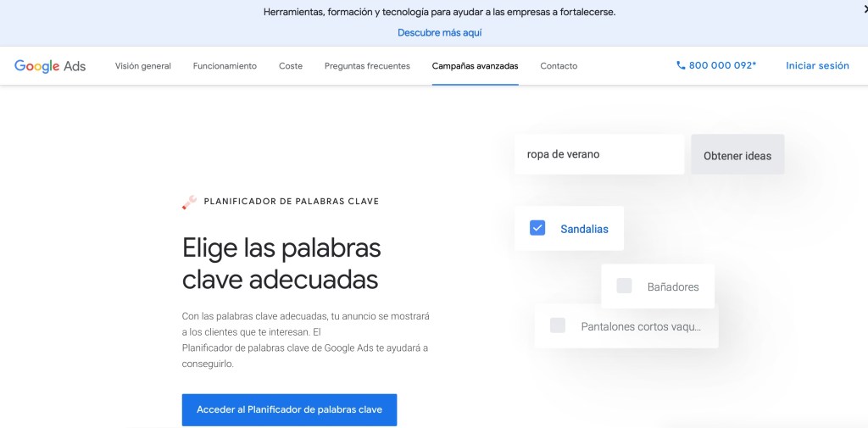The height and width of the screenshot is (428, 868).
Task: Tick the Bañadores checkbox
Action: point(625,286)
